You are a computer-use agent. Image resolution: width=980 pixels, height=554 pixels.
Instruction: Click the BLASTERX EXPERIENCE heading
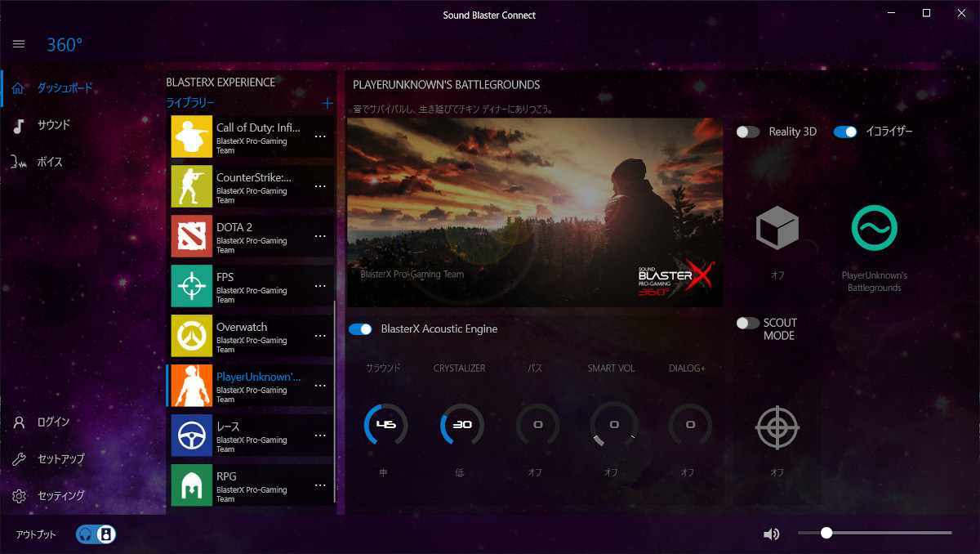pos(220,82)
